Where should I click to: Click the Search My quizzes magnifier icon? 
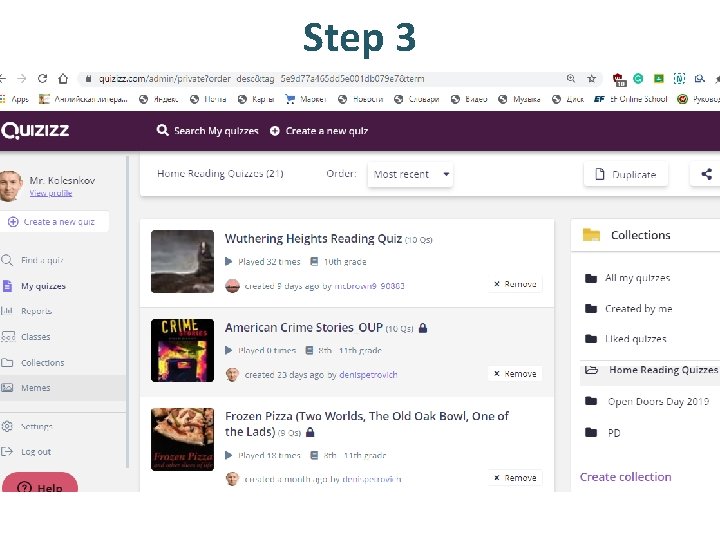[x=162, y=130]
